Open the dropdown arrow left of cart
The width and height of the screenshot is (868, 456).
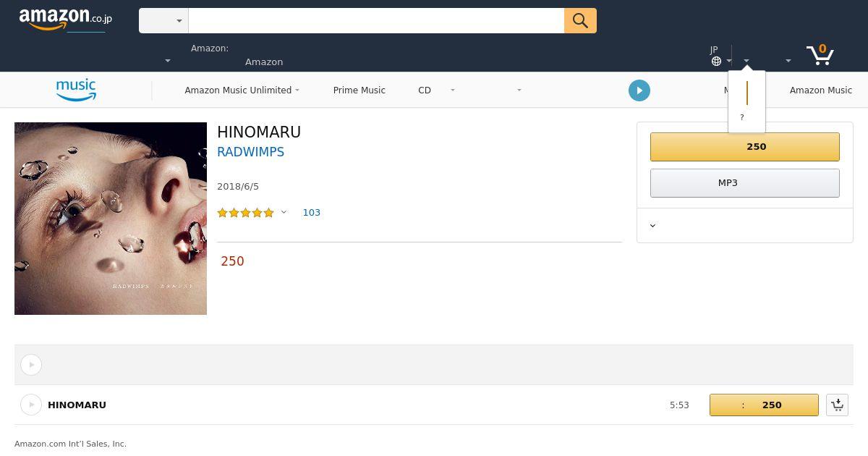coord(788,62)
